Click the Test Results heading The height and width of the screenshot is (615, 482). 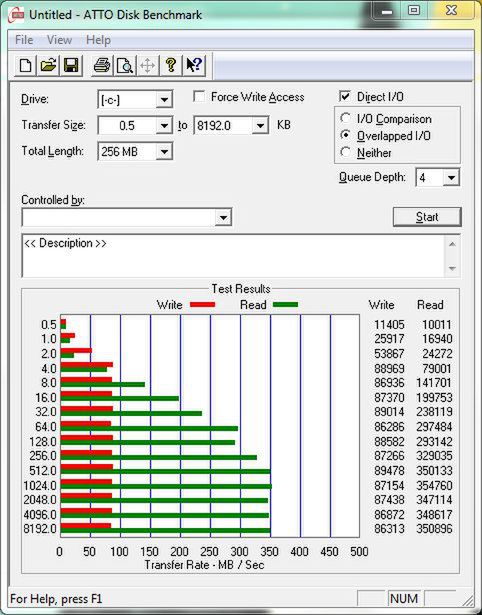click(x=241, y=289)
